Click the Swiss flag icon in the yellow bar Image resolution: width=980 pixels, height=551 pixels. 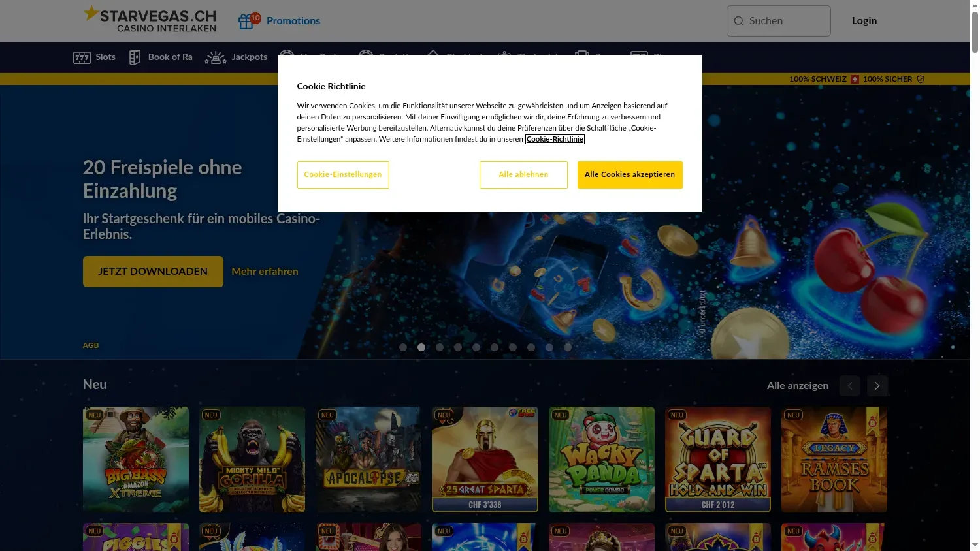click(x=855, y=79)
